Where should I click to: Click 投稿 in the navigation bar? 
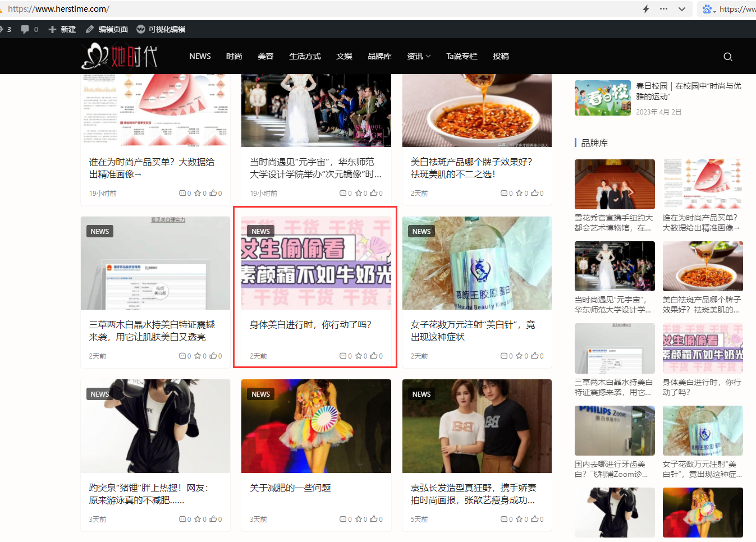(501, 56)
